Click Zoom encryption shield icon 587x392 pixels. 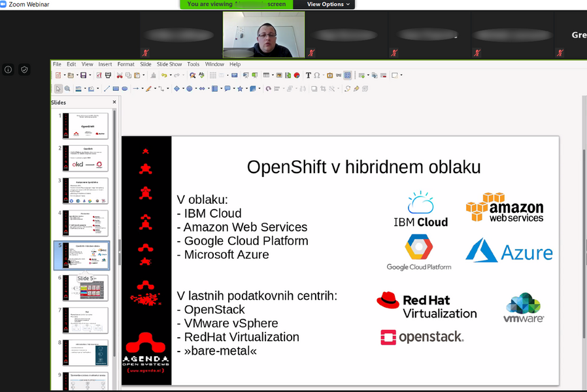tap(24, 69)
